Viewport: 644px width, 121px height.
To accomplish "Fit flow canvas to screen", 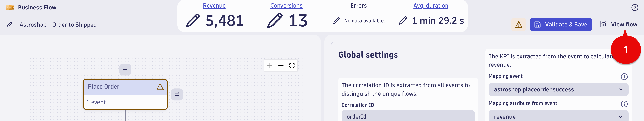I will (x=292, y=65).
